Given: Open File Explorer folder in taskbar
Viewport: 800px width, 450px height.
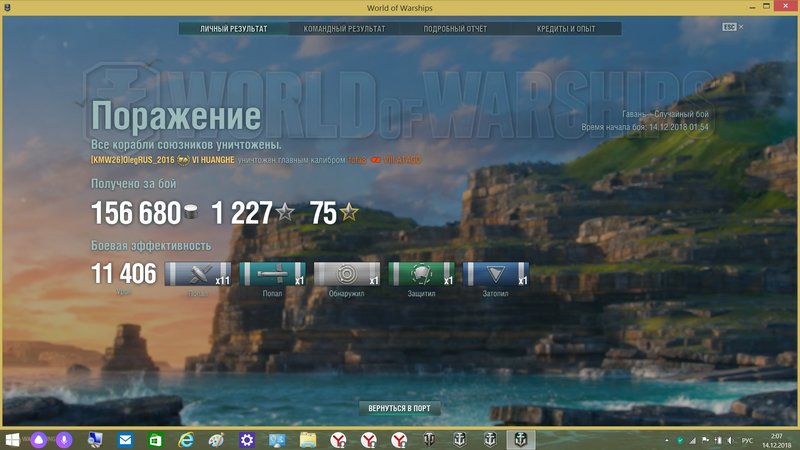Looking at the screenshot, I should (x=308, y=440).
